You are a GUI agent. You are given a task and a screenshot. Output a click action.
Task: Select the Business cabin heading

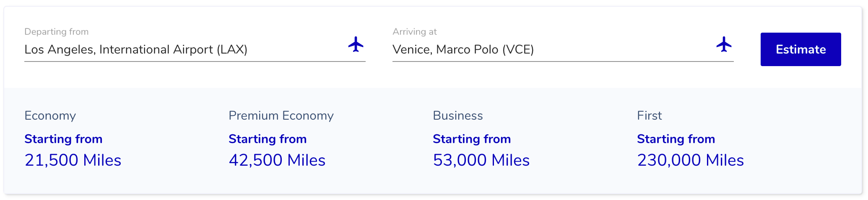click(x=457, y=116)
